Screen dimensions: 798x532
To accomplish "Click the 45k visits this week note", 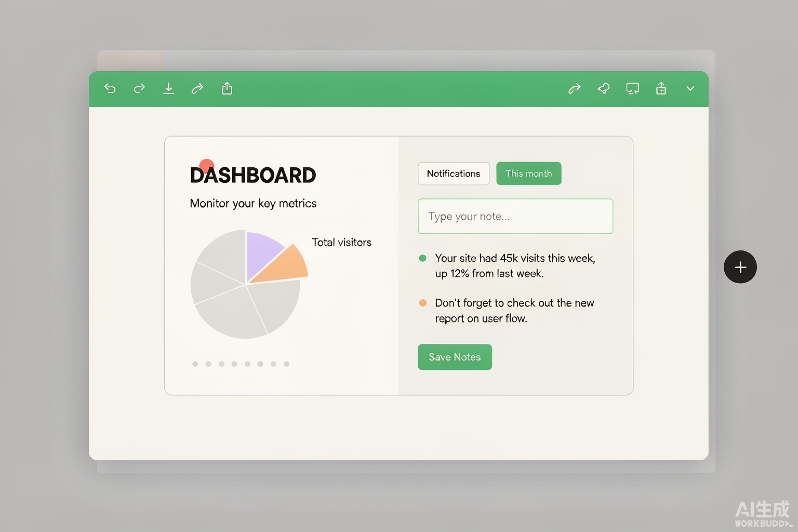I will 515,265.
